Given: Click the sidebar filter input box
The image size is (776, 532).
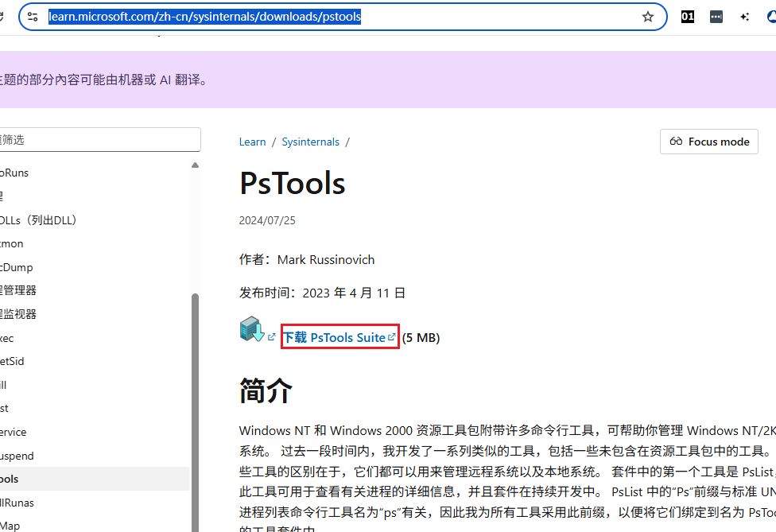Looking at the screenshot, I should pos(99,140).
